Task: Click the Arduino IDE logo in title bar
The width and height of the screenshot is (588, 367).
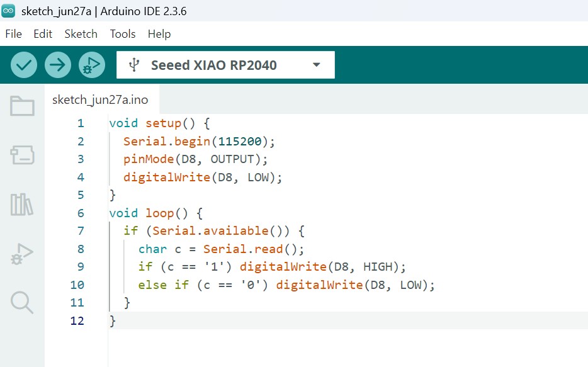Action: [x=8, y=11]
